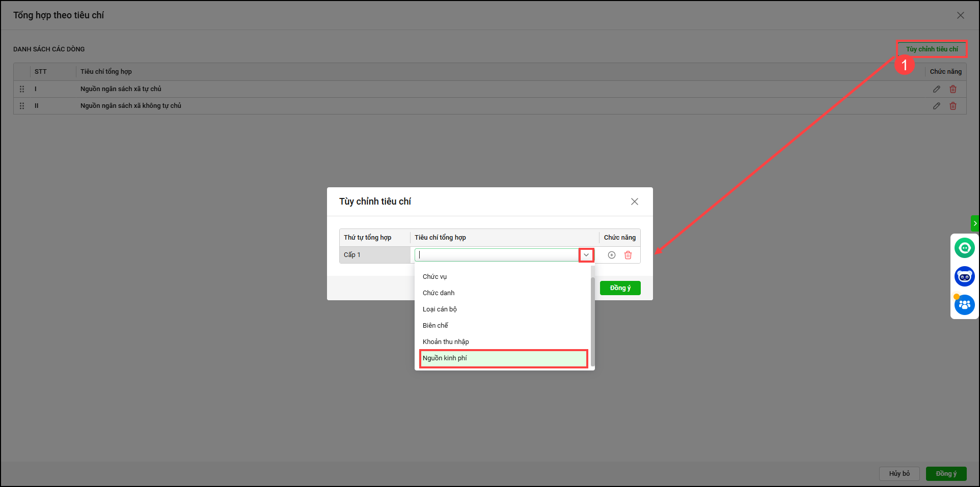Edit row Nguồn ngân sách xã tự chủ

tap(936, 89)
